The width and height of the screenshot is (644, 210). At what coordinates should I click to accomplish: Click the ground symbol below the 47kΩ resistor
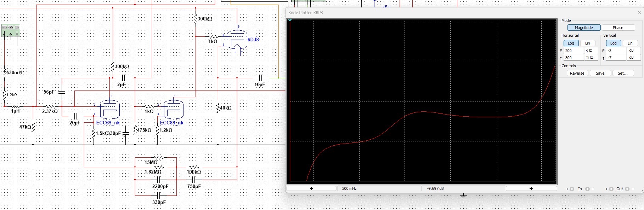coord(33,168)
